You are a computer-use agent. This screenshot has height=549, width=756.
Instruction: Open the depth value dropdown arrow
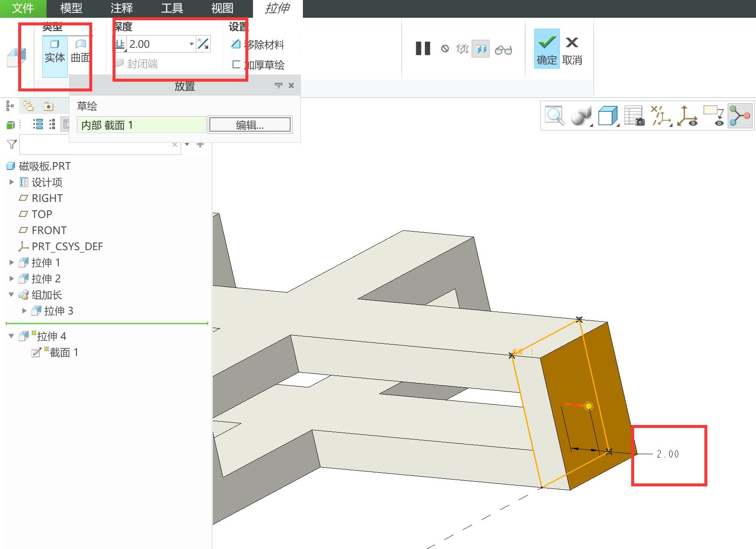click(191, 44)
